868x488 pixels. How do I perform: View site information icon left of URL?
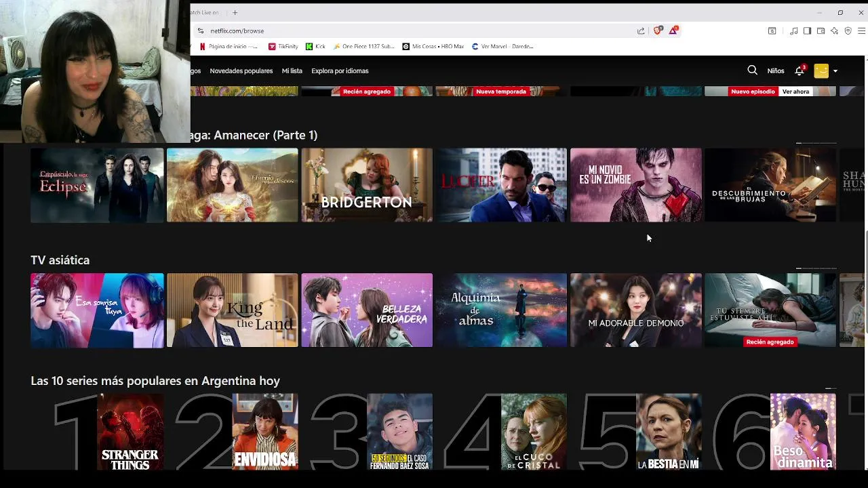pyautogui.click(x=200, y=30)
